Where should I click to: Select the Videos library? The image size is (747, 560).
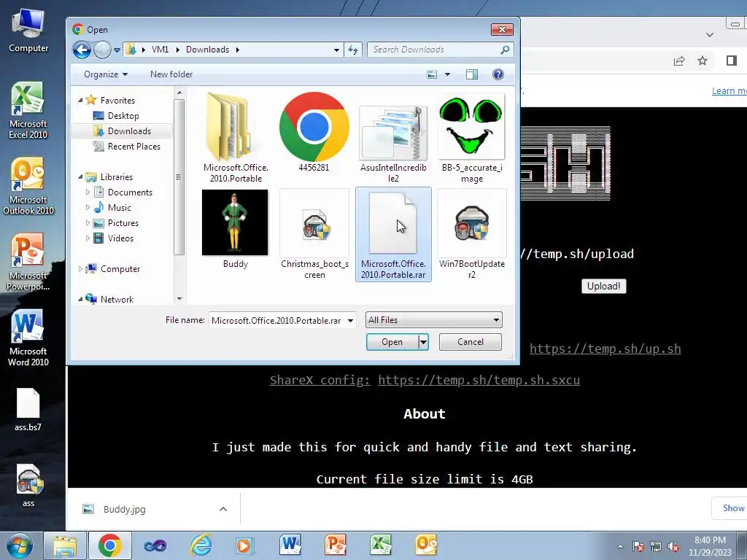tap(120, 238)
